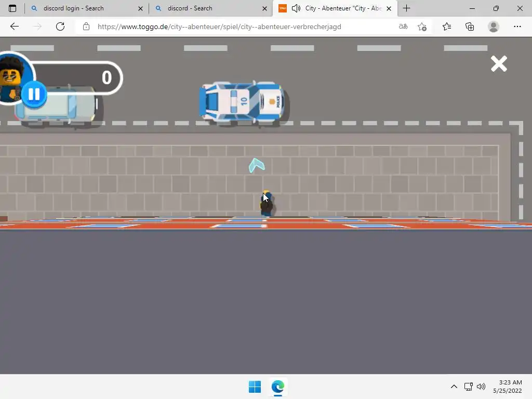Click the score counter showing 0

(107, 78)
